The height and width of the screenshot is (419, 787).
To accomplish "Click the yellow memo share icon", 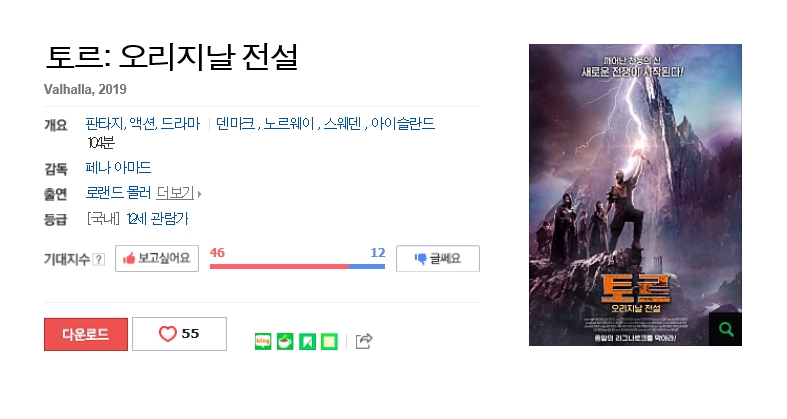I will (329, 342).
